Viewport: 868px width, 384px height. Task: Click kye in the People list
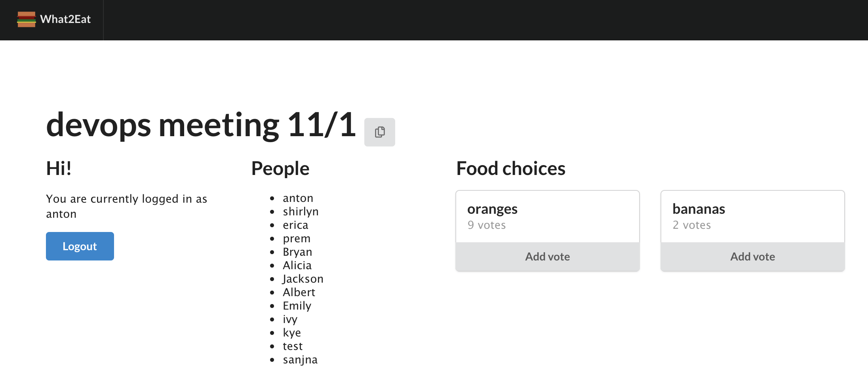(x=292, y=333)
